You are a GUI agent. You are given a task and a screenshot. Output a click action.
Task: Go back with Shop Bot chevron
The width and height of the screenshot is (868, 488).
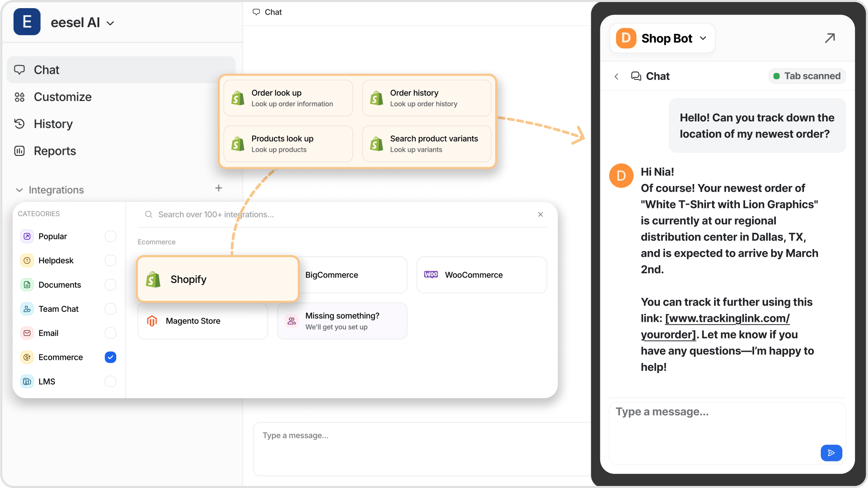tap(617, 77)
